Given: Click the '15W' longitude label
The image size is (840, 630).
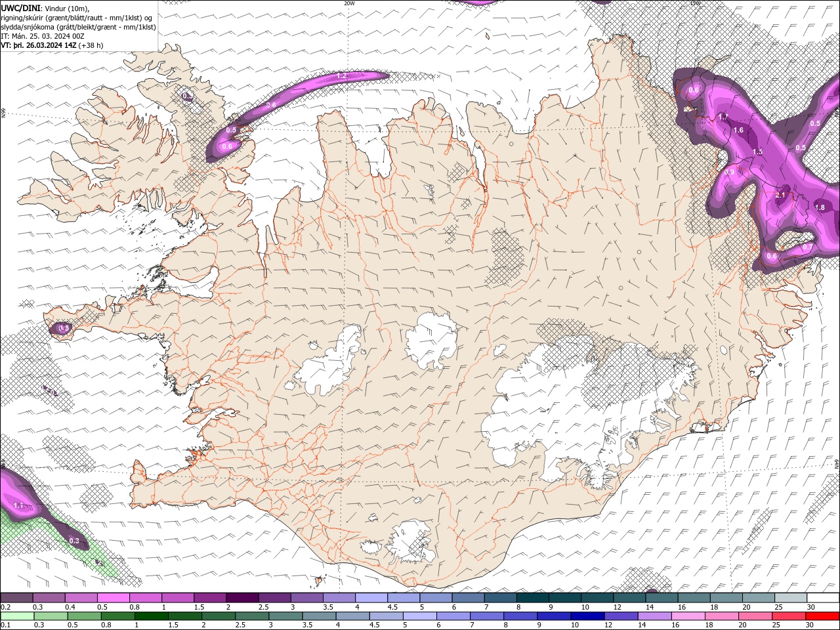Looking at the screenshot, I should [x=695, y=3].
